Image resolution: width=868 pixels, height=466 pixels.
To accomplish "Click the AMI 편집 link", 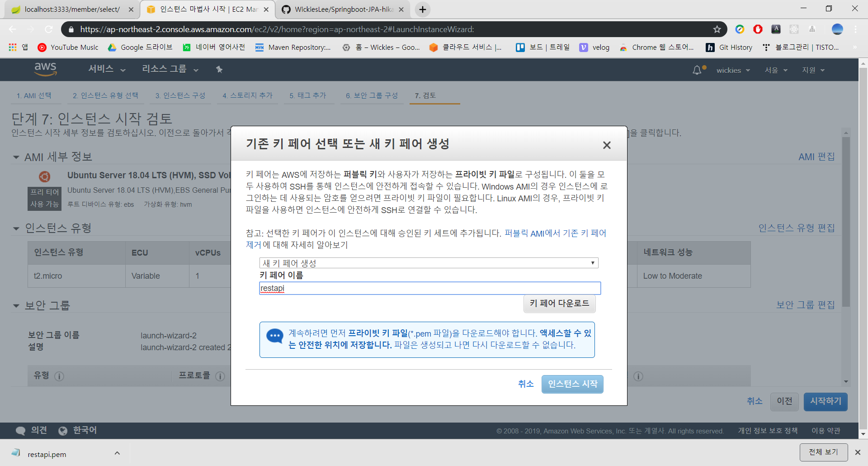I will click(816, 157).
